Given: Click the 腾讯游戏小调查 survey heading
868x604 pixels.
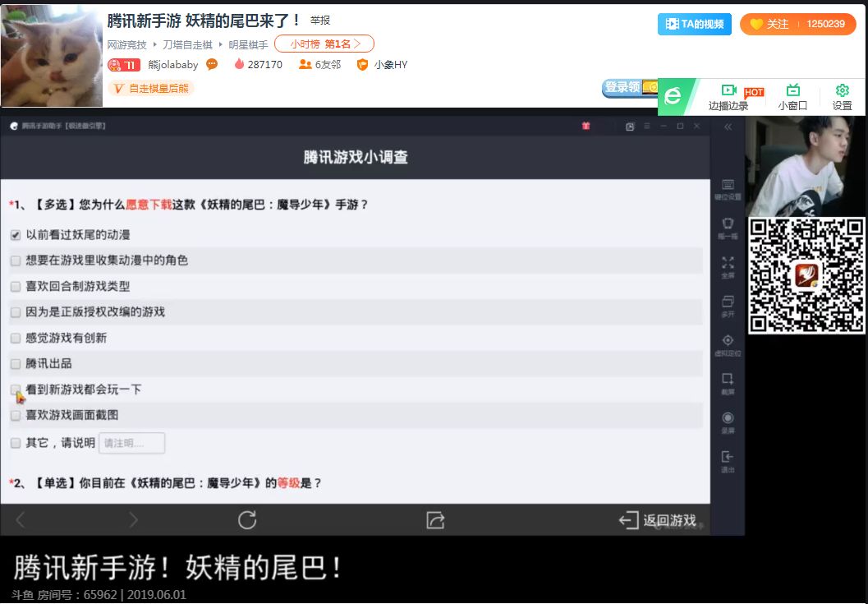Looking at the screenshot, I should tap(356, 158).
